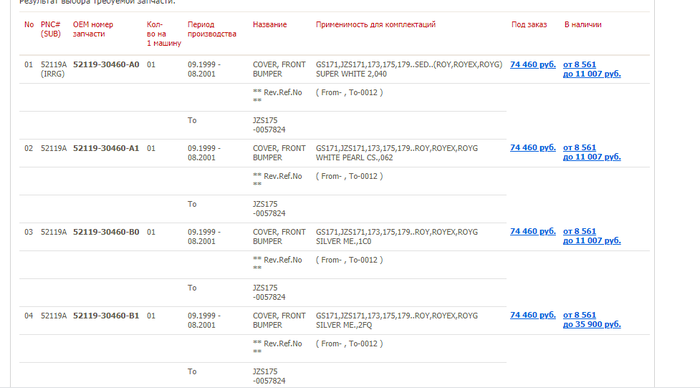Open 74 460 руб. order price for 52119-30460-A0
The width and height of the screenshot is (700, 390).
pyautogui.click(x=533, y=65)
